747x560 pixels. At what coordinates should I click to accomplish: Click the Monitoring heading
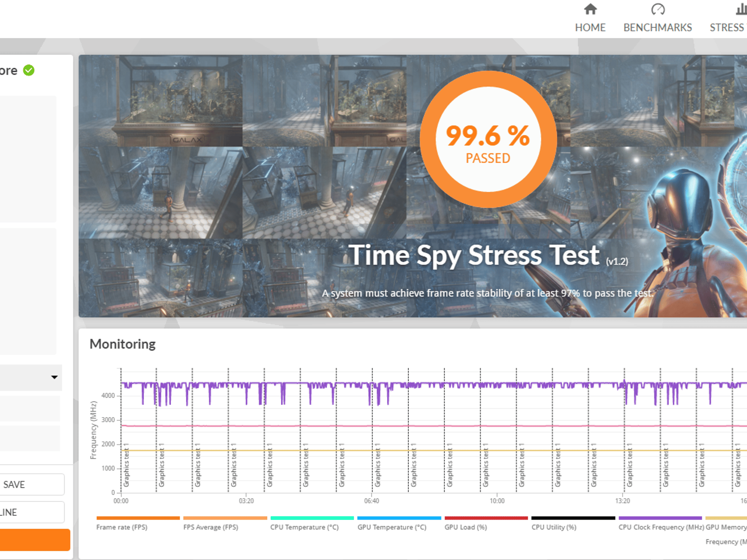tap(123, 344)
